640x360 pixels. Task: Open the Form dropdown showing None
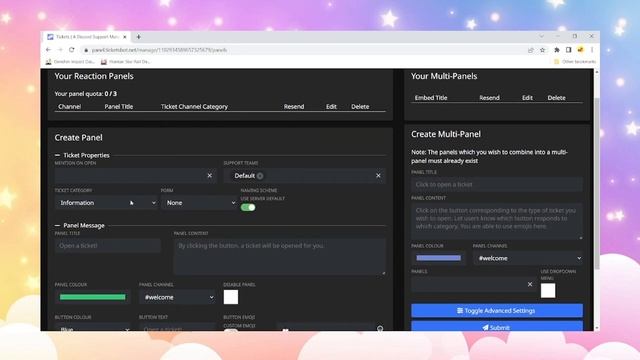point(199,203)
